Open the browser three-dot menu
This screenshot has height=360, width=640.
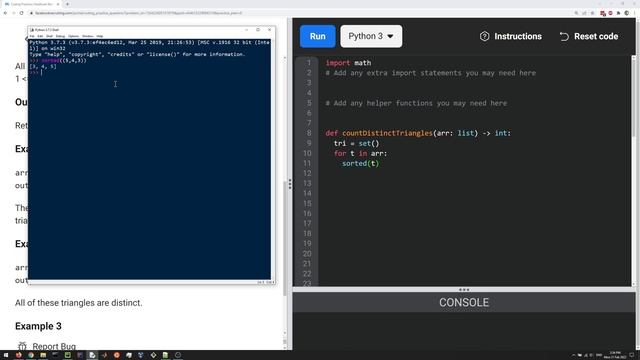pos(635,13)
